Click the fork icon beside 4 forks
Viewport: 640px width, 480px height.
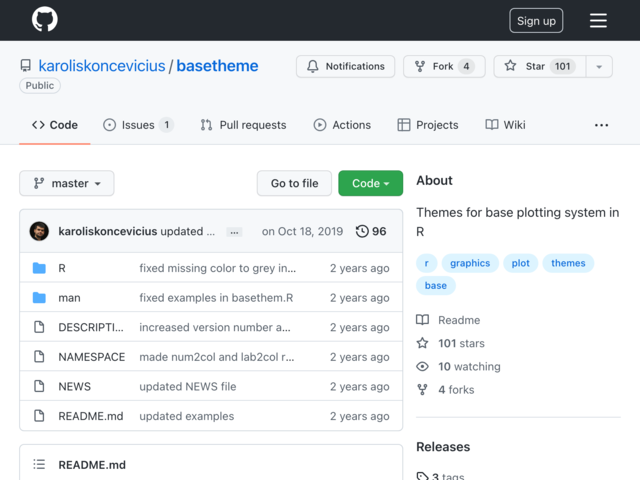[x=422, y=390]
